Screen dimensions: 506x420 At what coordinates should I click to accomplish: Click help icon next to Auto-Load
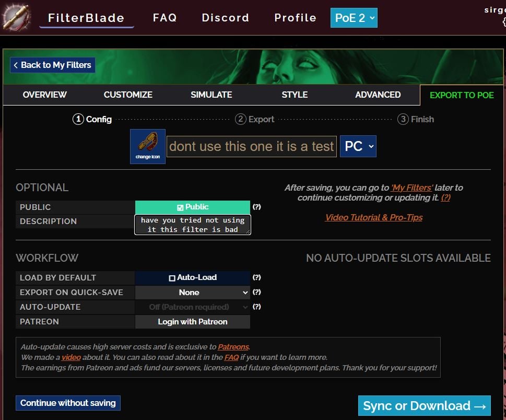256,277
